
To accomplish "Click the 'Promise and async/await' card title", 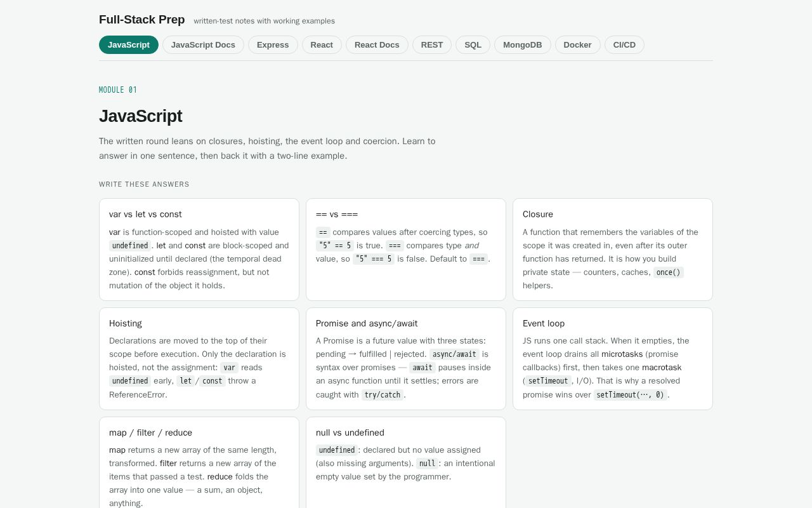I will tap(367, 323).
